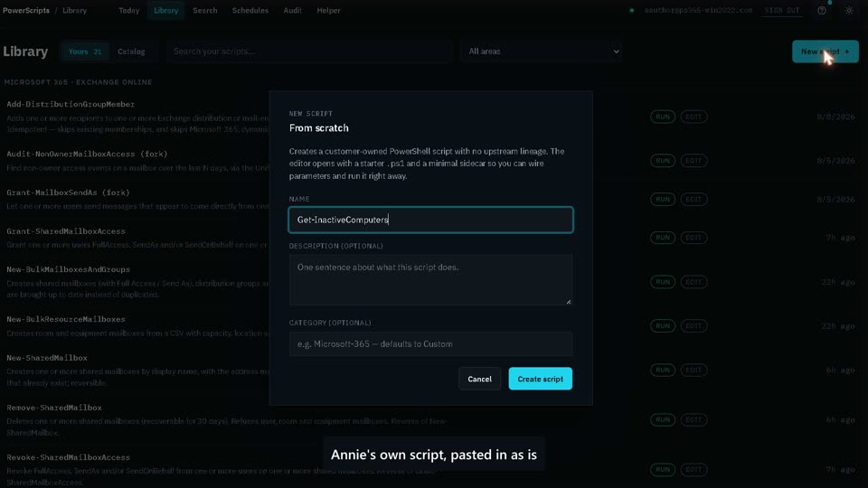Viewport: 868px width, 488px height.
Task: Run the Remove-SharedMailbox script
Action: tap(663, 419)
